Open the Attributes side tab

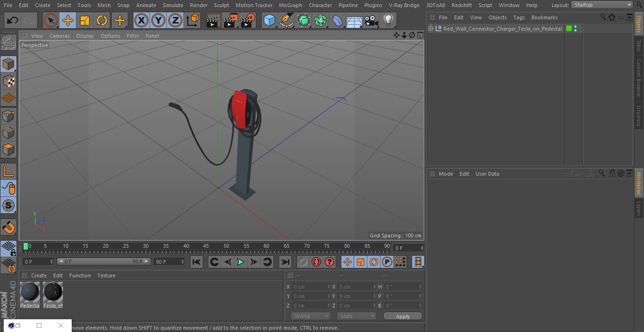click(639, 183)
